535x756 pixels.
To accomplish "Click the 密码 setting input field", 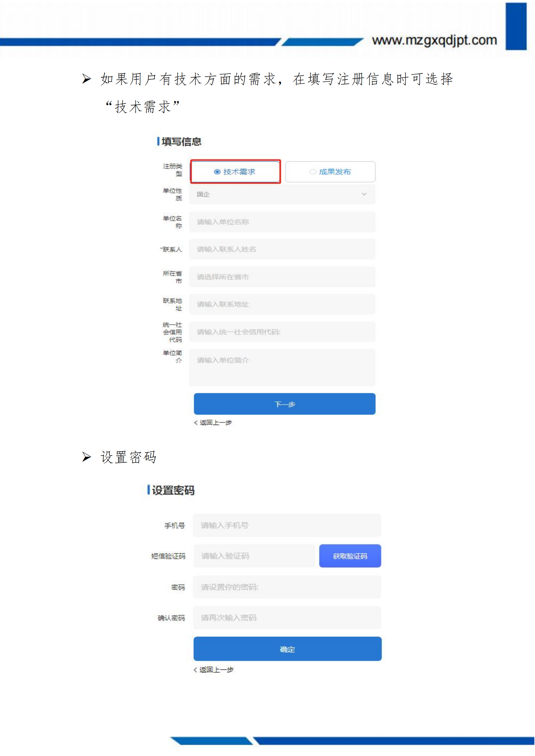I will coord(287,587).
